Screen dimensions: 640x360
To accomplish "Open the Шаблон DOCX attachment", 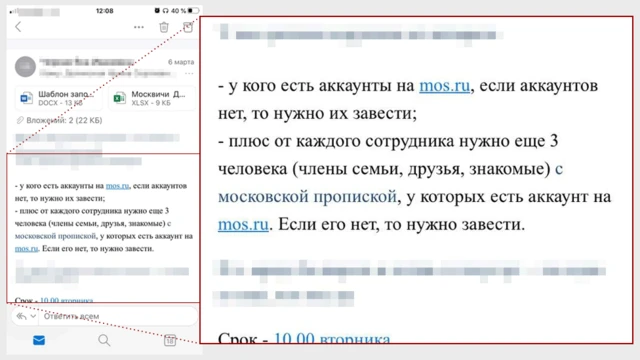I will click(59, 98).
